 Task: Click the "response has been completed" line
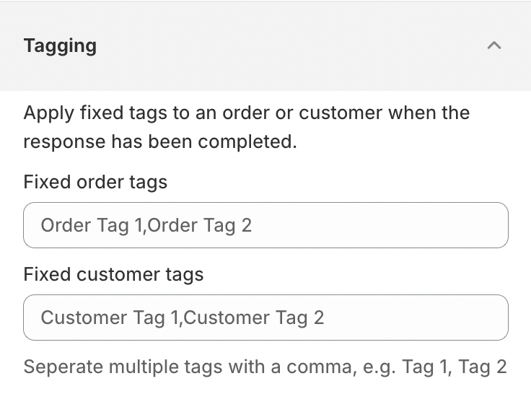[x=159, y=141]
